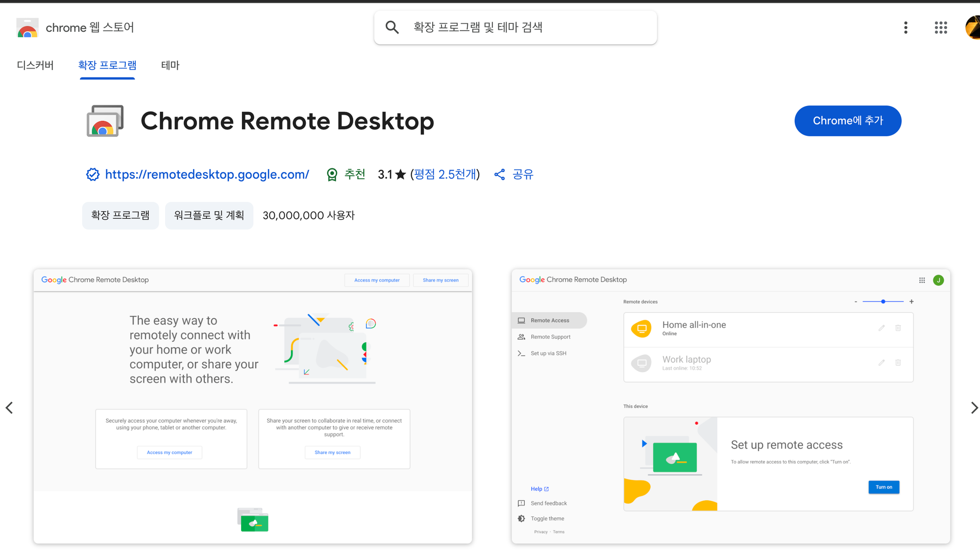
Task: Click the Chrome Remote Desktop title text
Action: pyautogui.click(x=287, y=121)
